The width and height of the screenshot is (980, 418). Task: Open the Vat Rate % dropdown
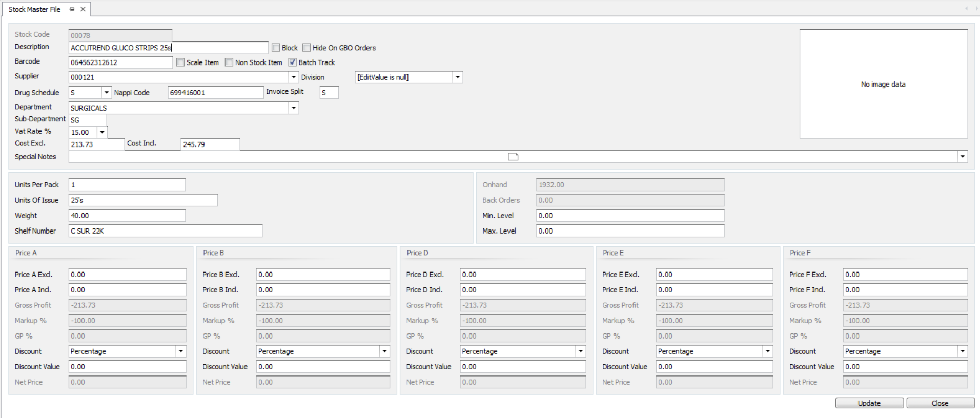click(x=102, y=132)
